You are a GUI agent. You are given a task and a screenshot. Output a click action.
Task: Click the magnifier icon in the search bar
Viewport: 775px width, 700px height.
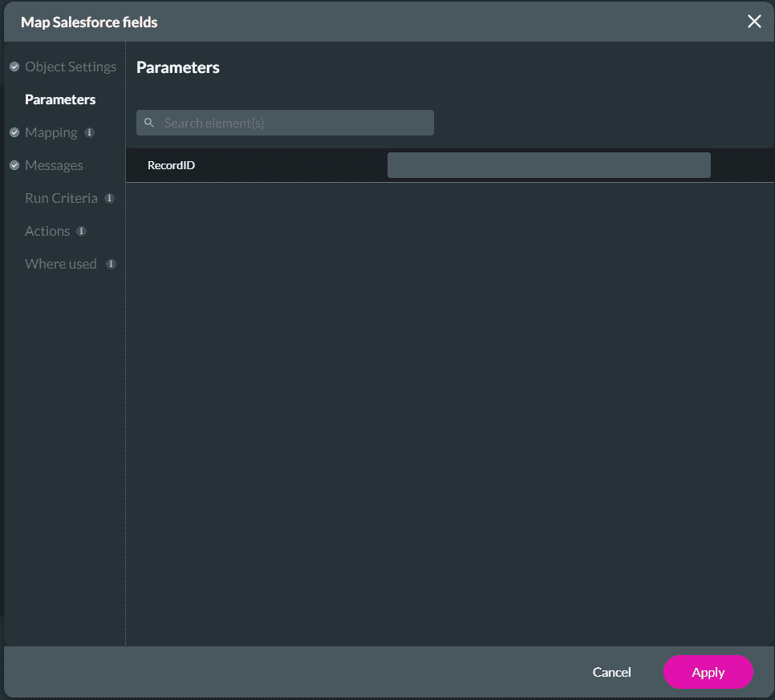pyautogui.click(x=149, y=122)
